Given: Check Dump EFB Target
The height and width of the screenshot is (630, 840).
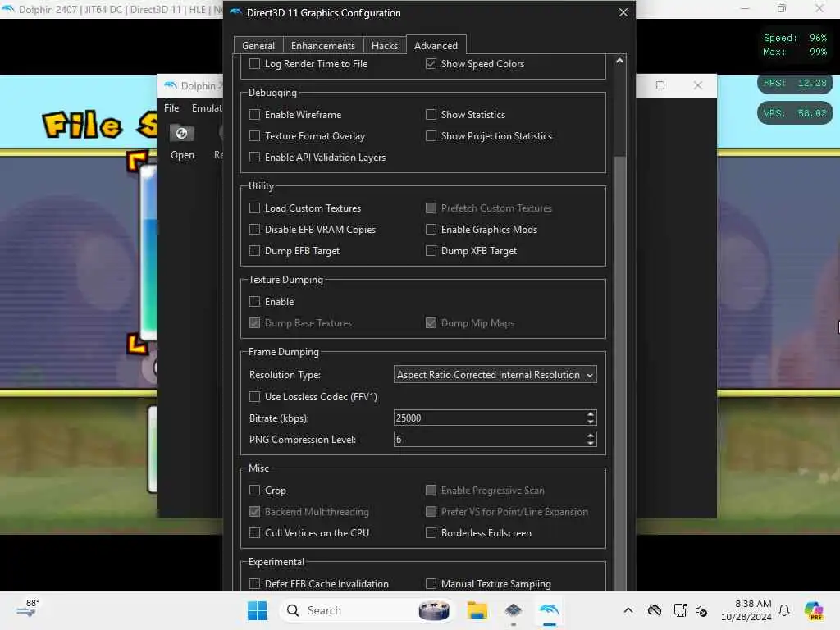Looking at the screenshot, I should [x=255, y=251].
